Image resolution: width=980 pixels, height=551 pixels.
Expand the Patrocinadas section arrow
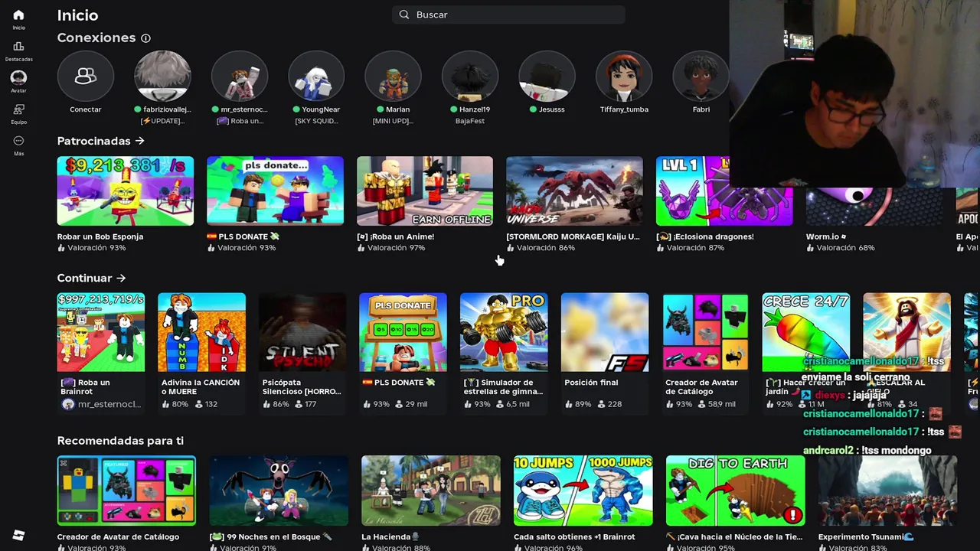point(139,141)
